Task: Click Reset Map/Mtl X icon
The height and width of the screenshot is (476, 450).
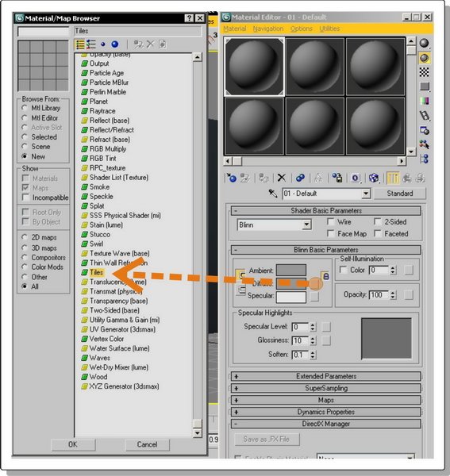Action: [282, 178]
